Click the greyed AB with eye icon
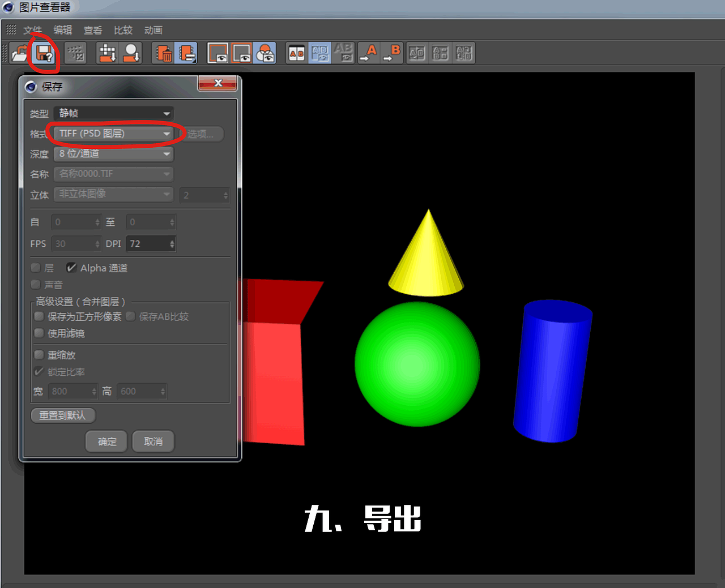The image size is (725, 588). (343, 53)
